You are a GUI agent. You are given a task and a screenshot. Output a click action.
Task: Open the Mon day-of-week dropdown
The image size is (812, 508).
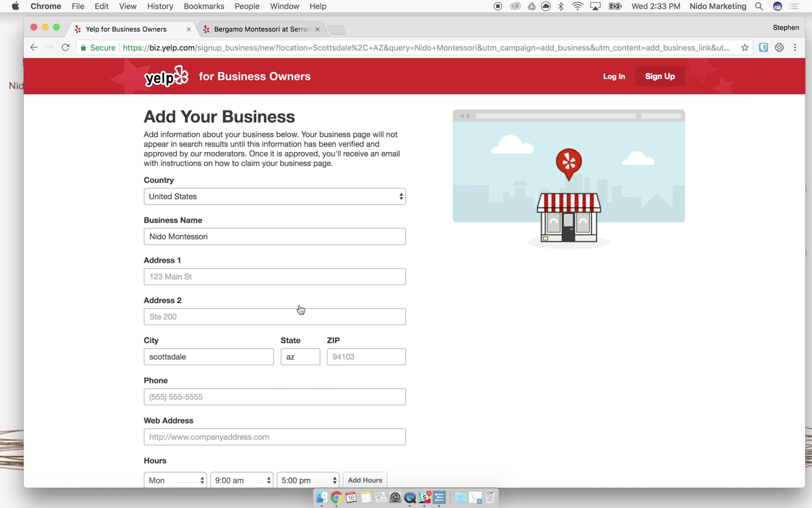click(175, 480)
